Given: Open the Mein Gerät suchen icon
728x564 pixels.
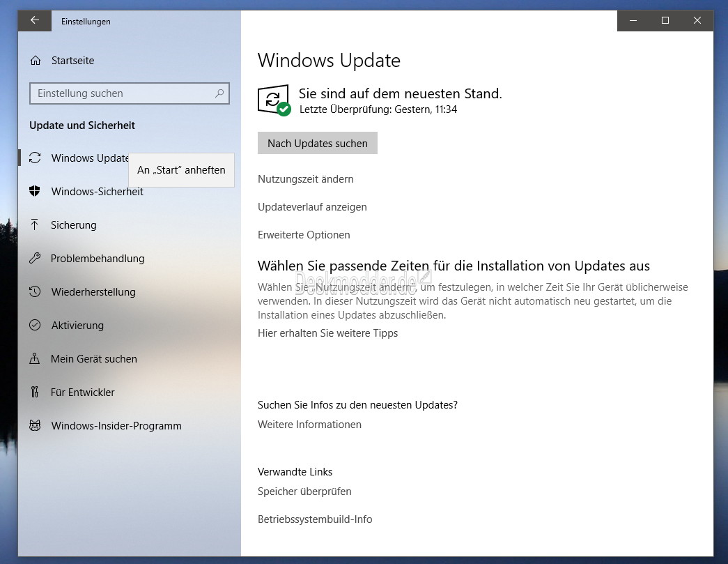Looking at the screenshot, I should click(34, 358).
